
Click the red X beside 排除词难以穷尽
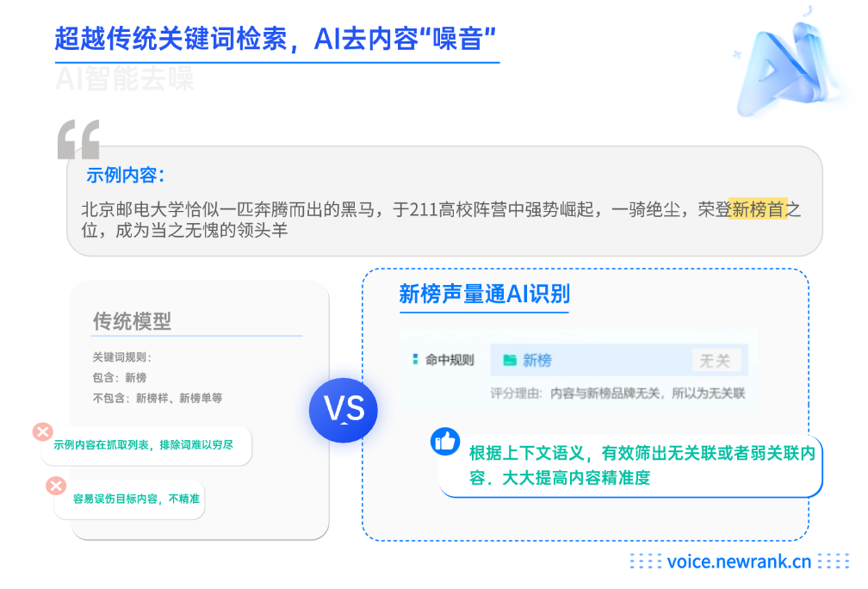click(x=43, y=431)
